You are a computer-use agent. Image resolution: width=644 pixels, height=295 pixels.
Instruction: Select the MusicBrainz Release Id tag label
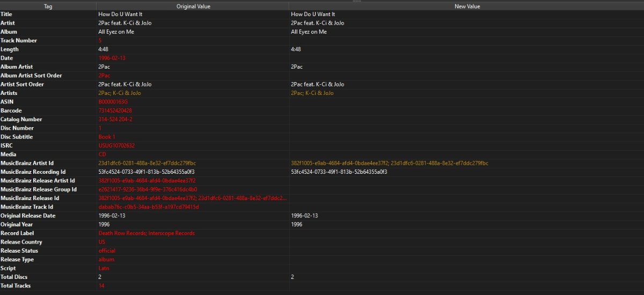[x=30, y=198]
